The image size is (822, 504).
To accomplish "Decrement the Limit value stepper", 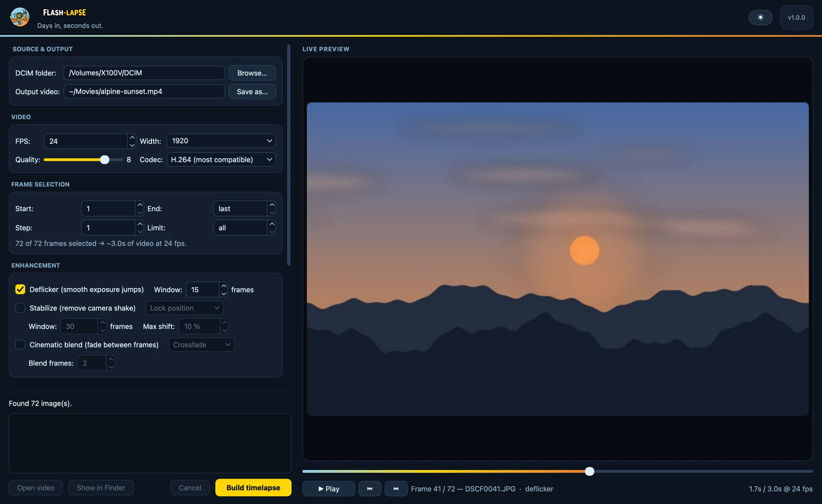I will click(272, 232).
